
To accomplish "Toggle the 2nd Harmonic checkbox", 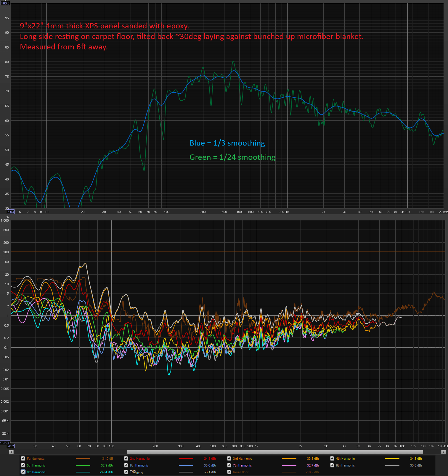I will click(126, 458).
